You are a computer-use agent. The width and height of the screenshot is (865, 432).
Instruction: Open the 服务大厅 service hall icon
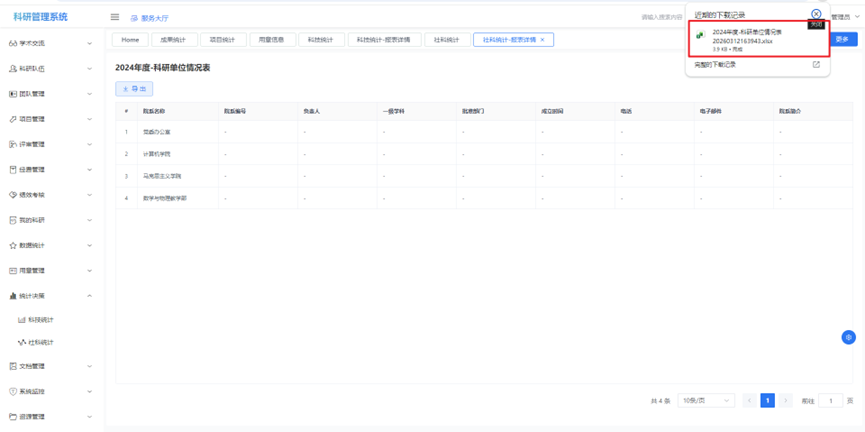click(134, 18)
